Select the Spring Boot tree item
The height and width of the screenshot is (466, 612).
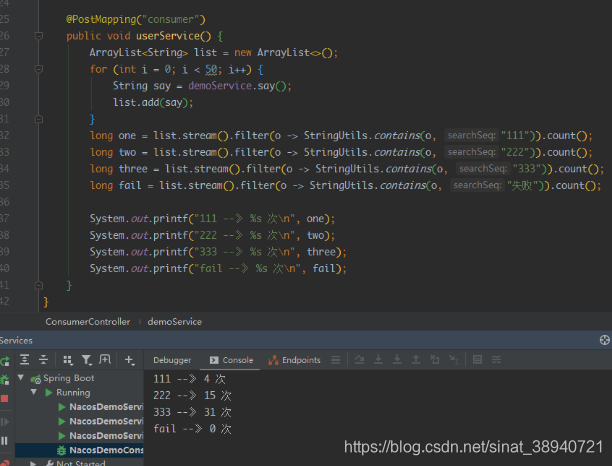(x=69, y=378)
